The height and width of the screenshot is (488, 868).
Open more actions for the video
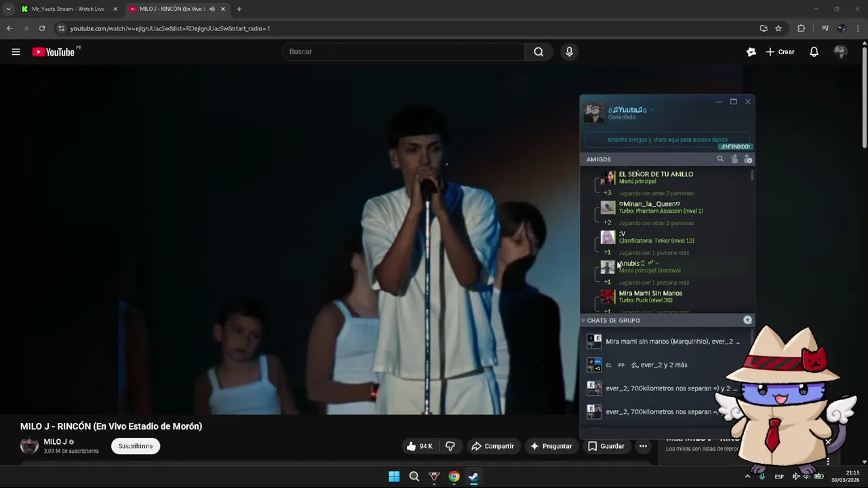[x=643, y=446]
